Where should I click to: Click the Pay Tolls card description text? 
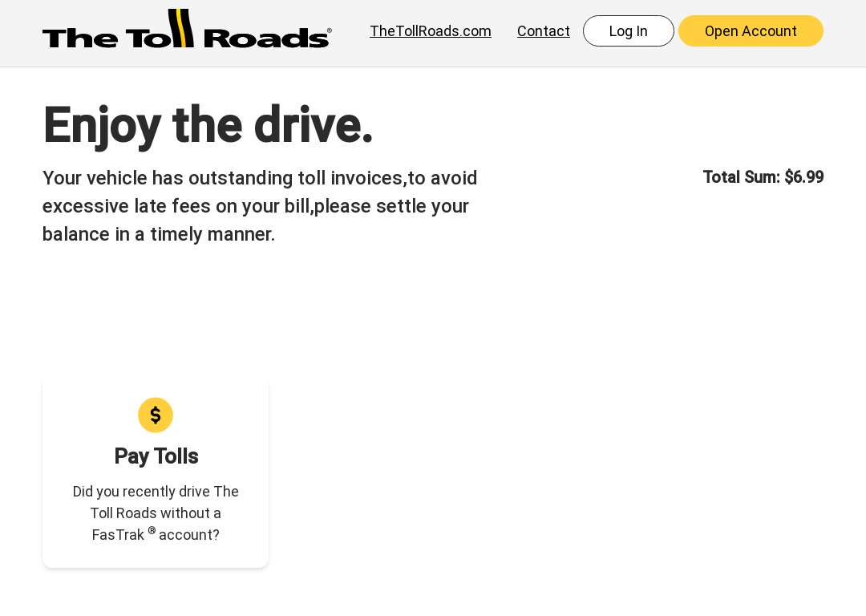click(156, 513)
